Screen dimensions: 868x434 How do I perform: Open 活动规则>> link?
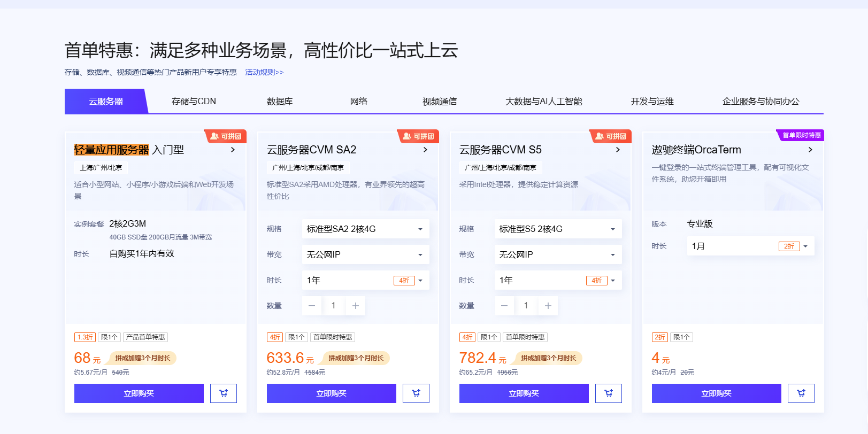(x=264, y=72)
